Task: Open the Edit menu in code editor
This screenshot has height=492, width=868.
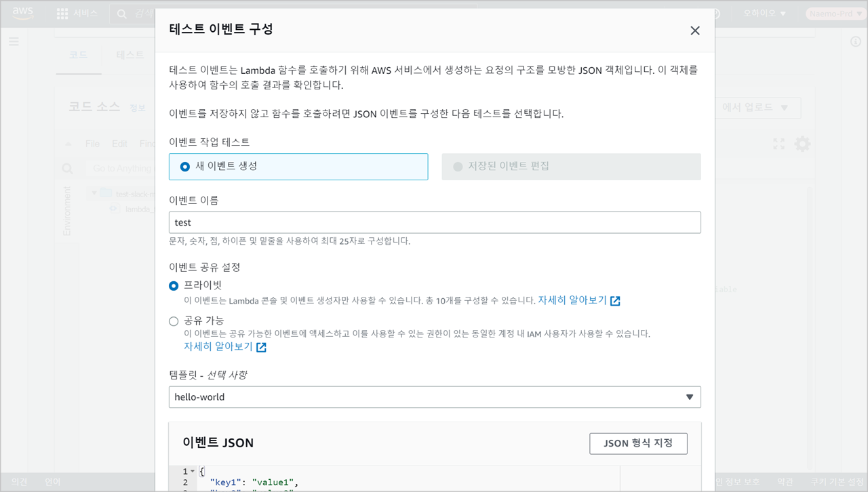Action: click(x=119, y=144)
